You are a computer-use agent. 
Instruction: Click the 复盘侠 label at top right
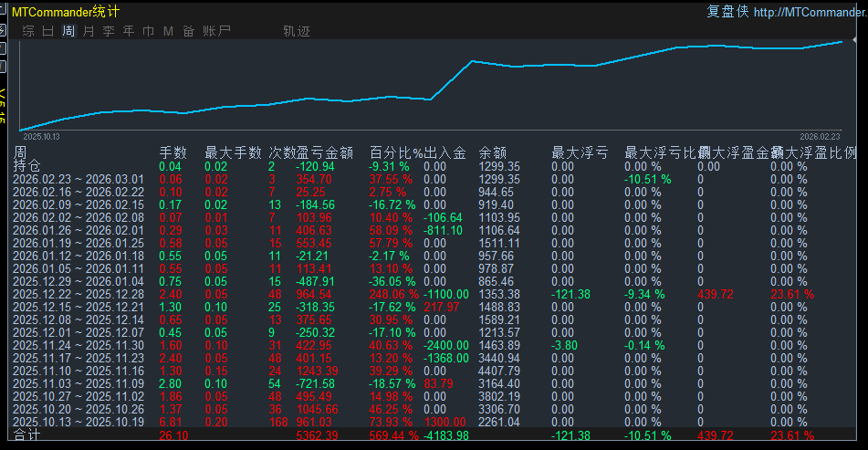point(727,11)
